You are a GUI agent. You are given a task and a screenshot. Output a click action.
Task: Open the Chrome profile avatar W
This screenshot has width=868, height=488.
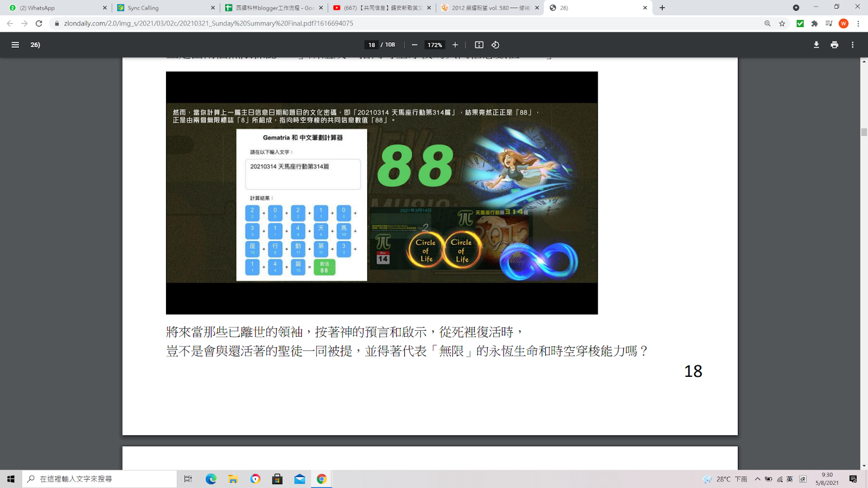point(844,23)
